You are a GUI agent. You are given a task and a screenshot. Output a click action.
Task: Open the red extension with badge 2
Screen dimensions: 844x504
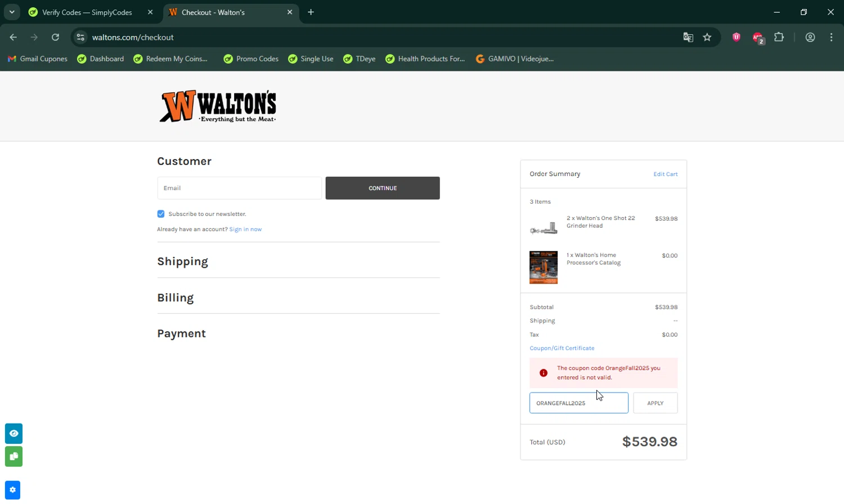click(758, 38)
